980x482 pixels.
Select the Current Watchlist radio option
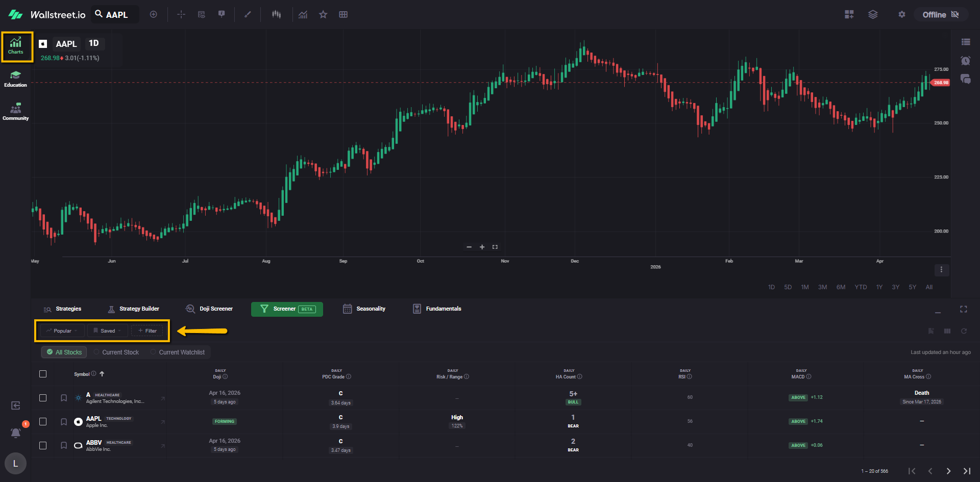(153, 352)
